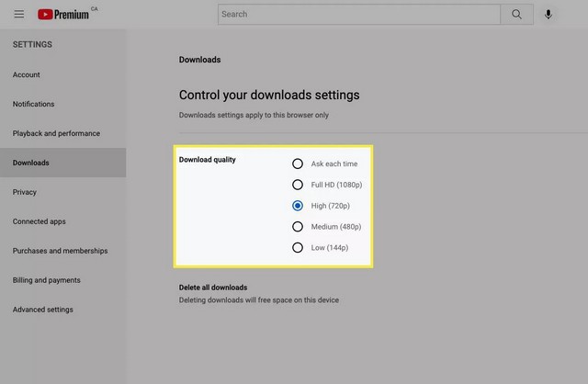Go to Notifications settings

63,104
